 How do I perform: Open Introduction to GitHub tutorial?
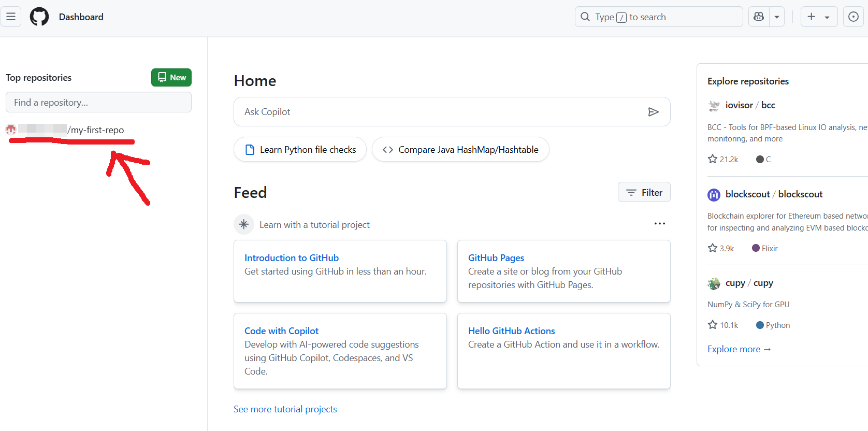click(x=292, y=257)
